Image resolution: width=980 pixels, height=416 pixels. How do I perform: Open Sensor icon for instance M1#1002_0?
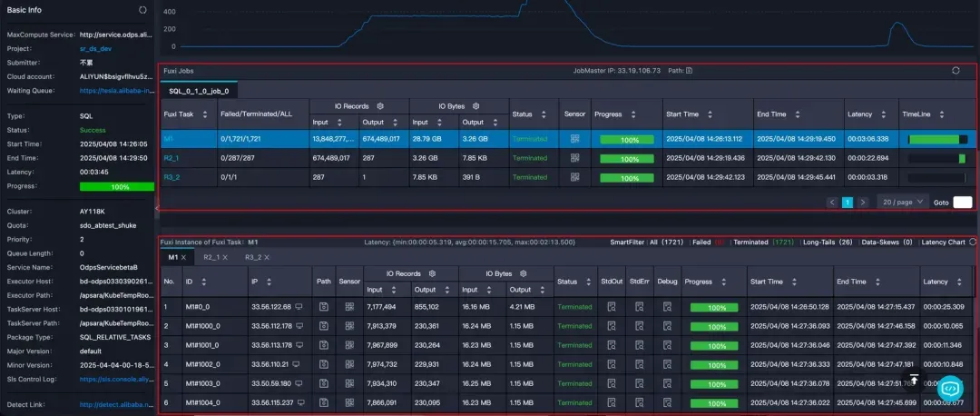coord(349,364)
